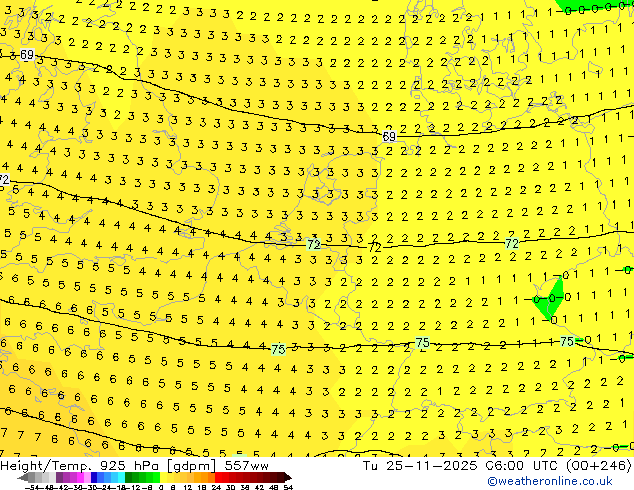
Task: Open the weatheronline.co.uk copyright link
Action: [x=550, y=481]
